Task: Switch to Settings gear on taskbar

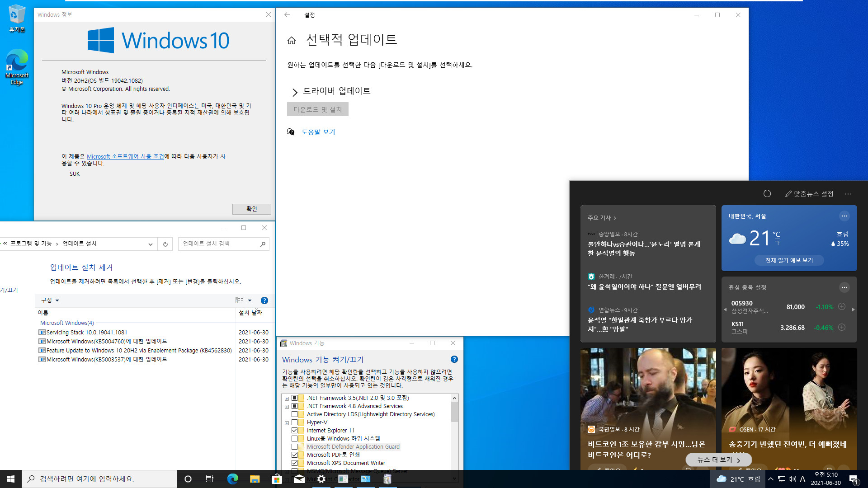Action: point(321,479)
